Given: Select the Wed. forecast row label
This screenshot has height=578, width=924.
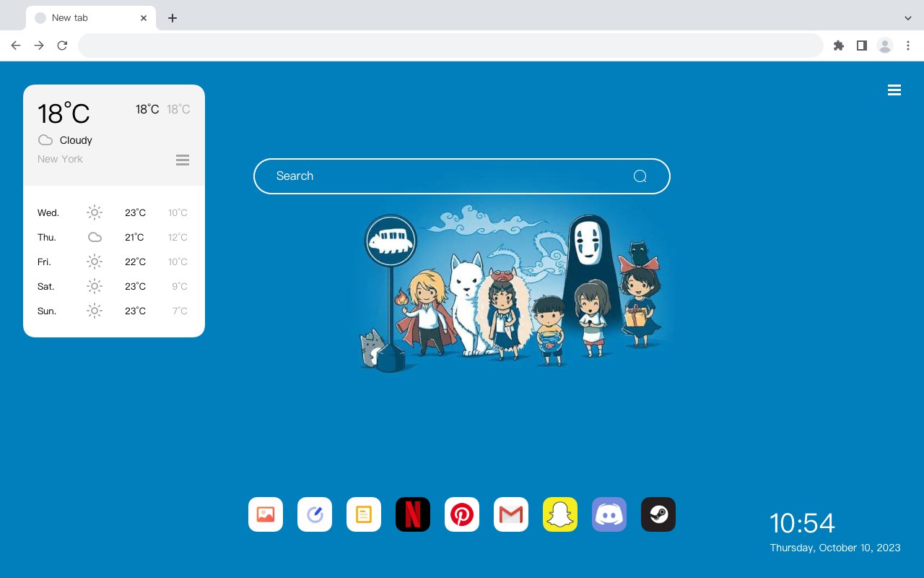Looking at the screenshot, I should pyautogui.click(x=48, y=213).
